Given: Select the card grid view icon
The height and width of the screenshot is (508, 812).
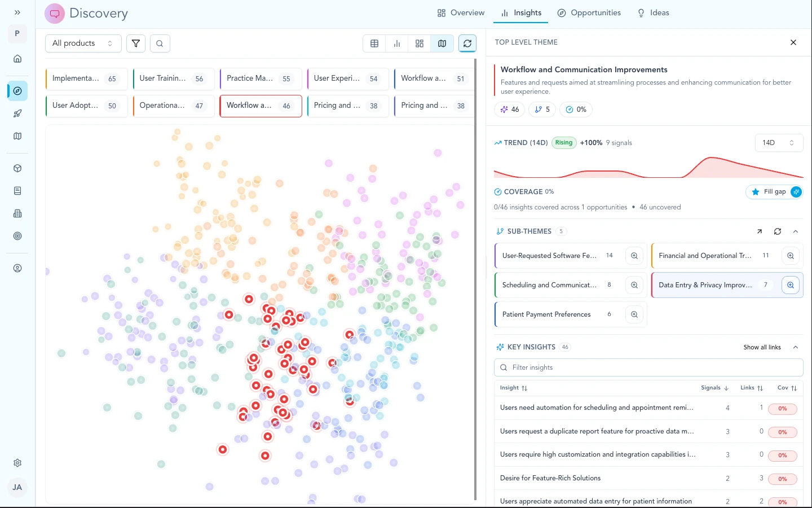Looking at the screenshot, I should pyautogui.click(x=419, y=43).
